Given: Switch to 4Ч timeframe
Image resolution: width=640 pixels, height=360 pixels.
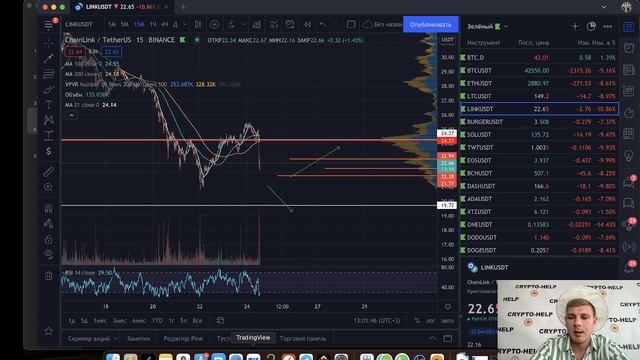Looking at the screenshot, I should click(x=164, y=24).
